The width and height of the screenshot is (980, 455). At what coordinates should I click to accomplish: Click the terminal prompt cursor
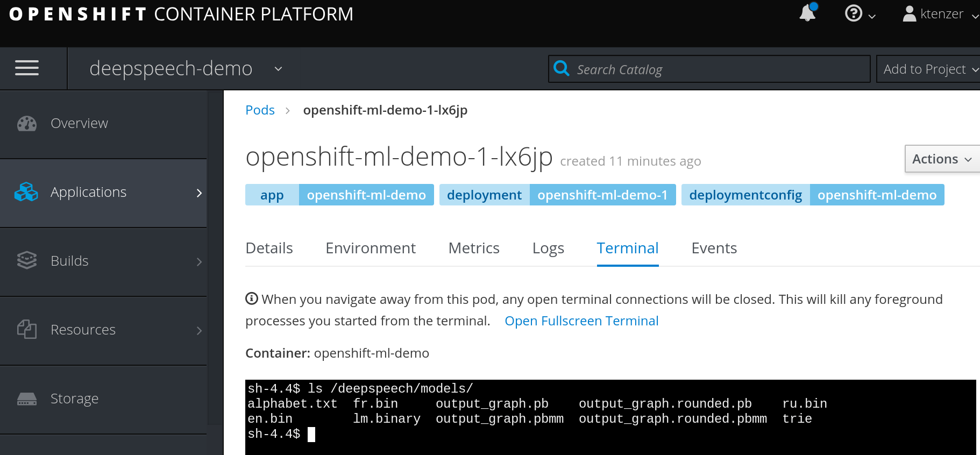(311, 435)
